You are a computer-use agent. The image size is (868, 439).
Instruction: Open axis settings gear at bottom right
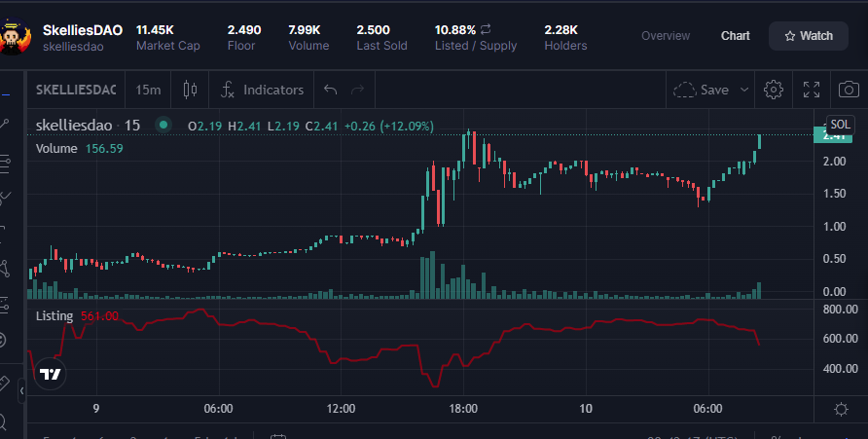841,409
